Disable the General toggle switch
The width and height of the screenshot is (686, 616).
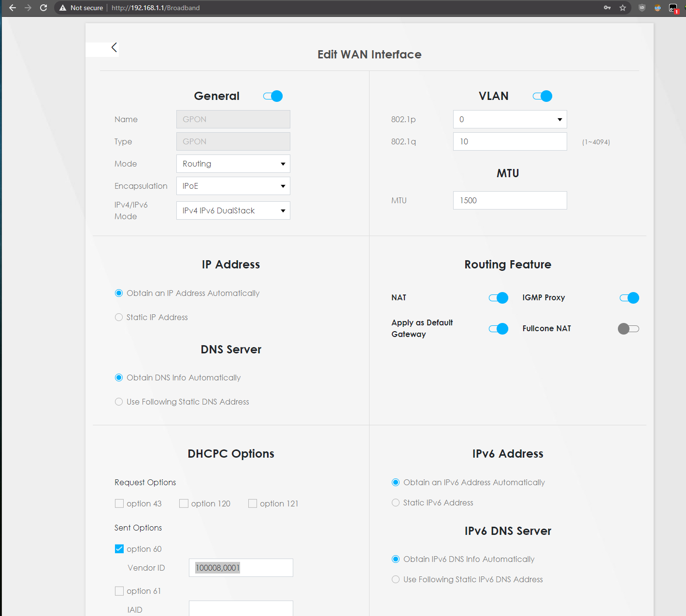(x=273, y=96)
